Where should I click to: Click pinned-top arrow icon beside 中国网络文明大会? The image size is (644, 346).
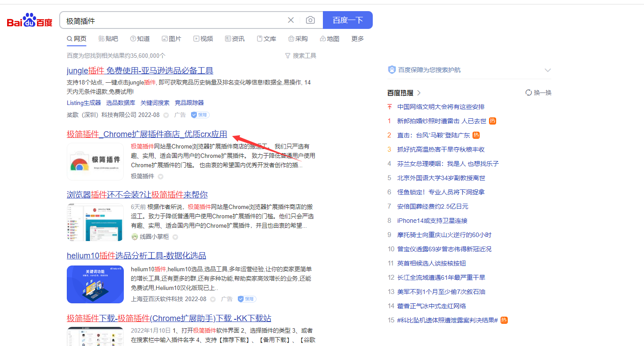[x=390, y=107]
